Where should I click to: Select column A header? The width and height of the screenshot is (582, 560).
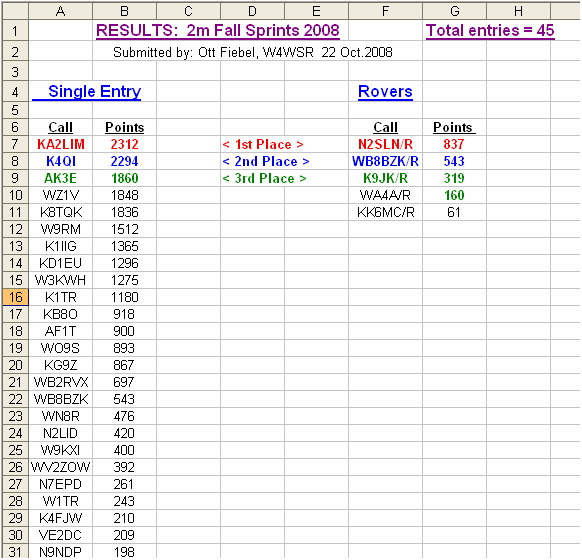61,11
